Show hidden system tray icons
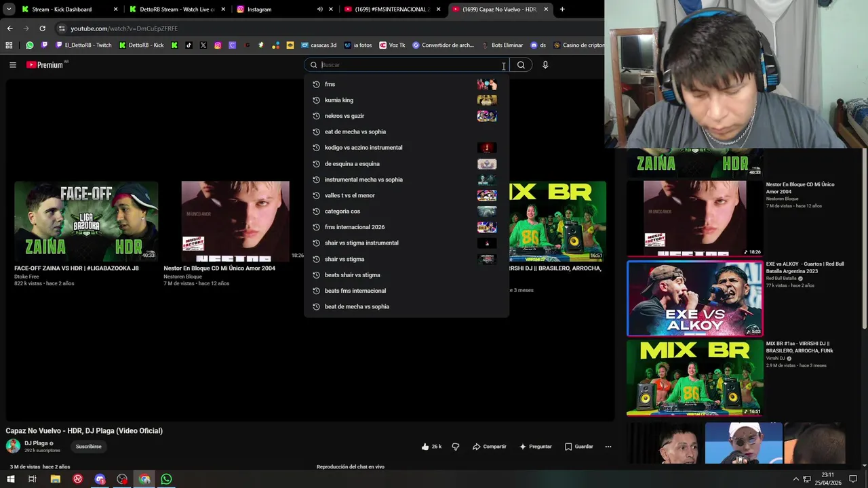The height and width of the screenshot is (488, 868). [795, 479]
